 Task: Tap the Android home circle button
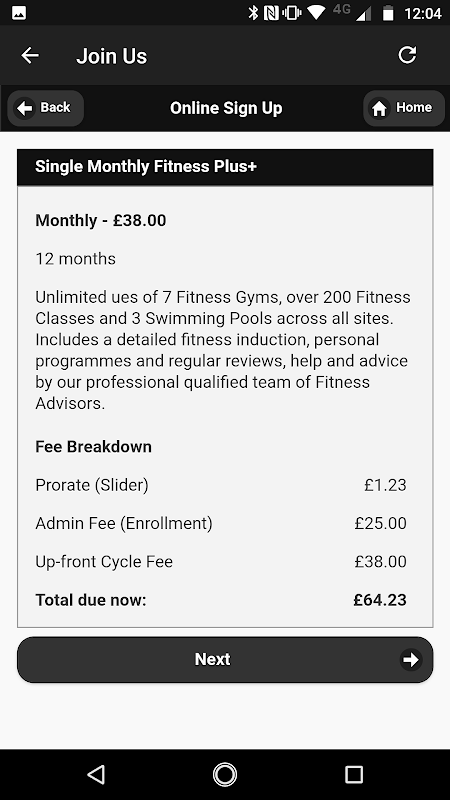(225, 774)
